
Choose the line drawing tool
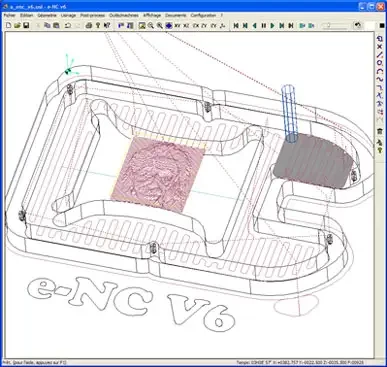(380, 55)
